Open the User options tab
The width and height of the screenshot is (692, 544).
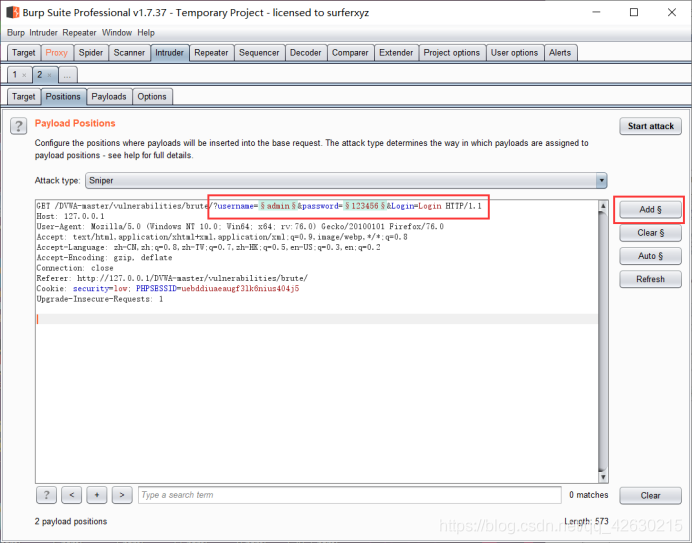(x=514, y=53)
